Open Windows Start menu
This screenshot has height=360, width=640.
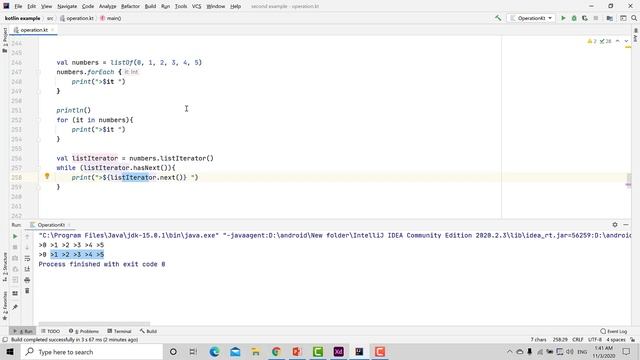click(x=10, y=352)
